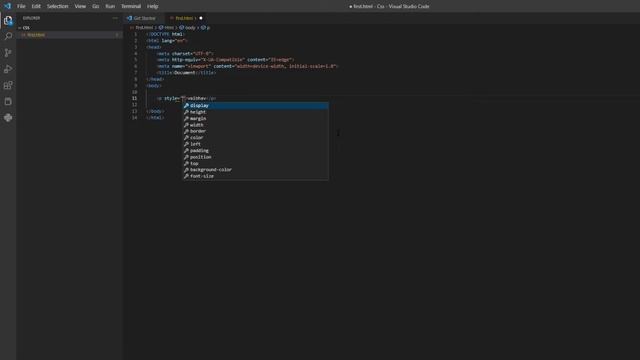Viewport: 640px width, 360px height.
Task: Click line number 11 in the gutter
Action: [134, 98]
